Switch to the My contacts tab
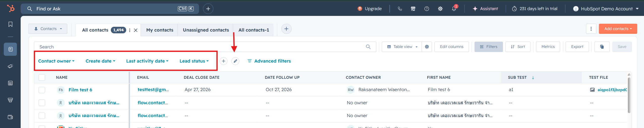The height and width of the screenshot is (128, 644). tap(160, 30)
